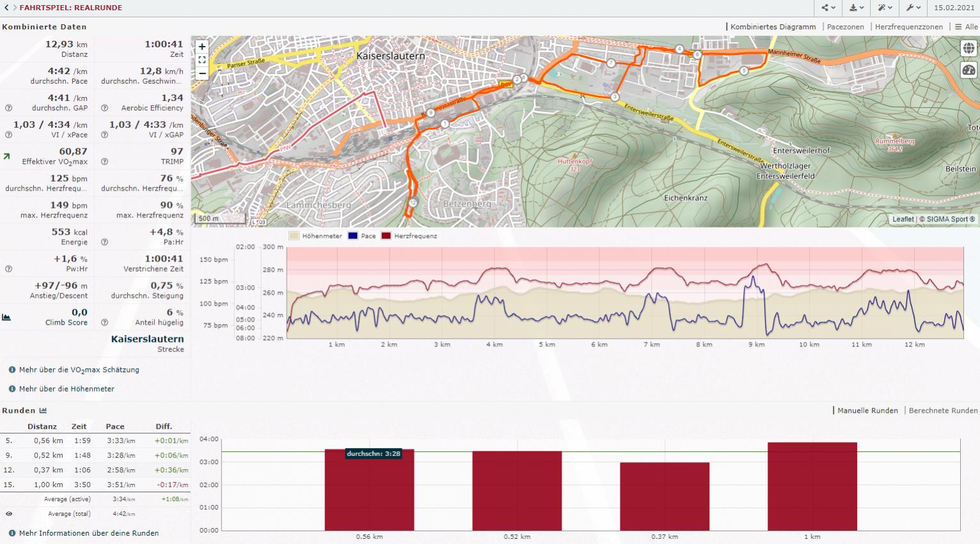This screenshot has height=544, width=980.
Task: Open Mehr Informationen über deine Runden
Action: click(x=88, y=533)
